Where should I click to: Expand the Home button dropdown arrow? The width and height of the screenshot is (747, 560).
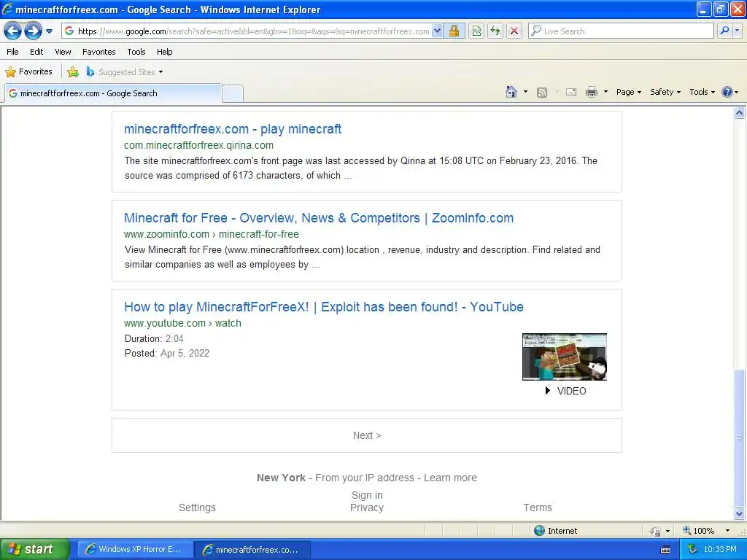pyautogui.click(x=525, y=92)
